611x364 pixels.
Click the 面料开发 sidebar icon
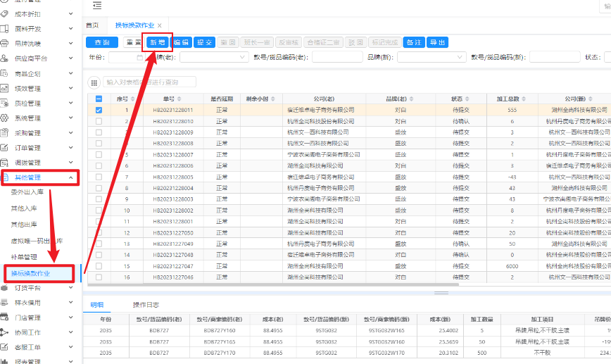(6, 29)
